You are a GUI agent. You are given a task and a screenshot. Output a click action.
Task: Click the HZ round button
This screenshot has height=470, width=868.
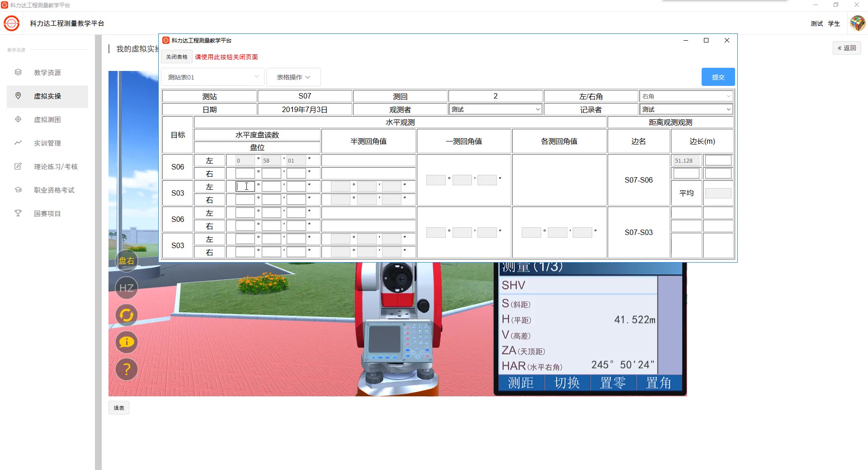click(x=127, y=288)
